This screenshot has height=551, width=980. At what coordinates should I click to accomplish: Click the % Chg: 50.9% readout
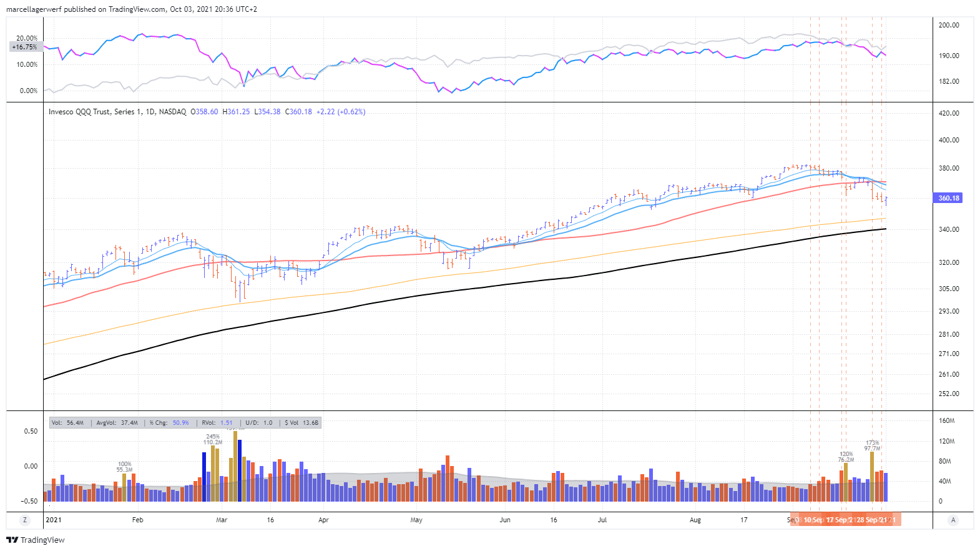tap(169, 423)
